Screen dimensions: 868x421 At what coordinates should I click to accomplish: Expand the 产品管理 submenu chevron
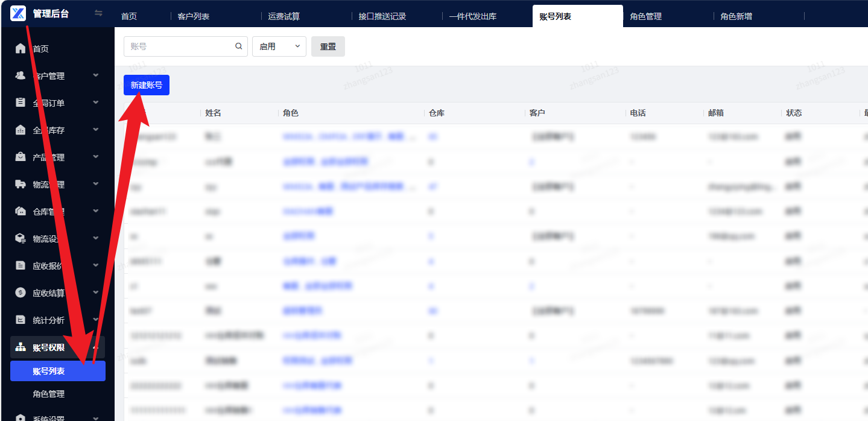pyautogui.click(x=96, y=157)
